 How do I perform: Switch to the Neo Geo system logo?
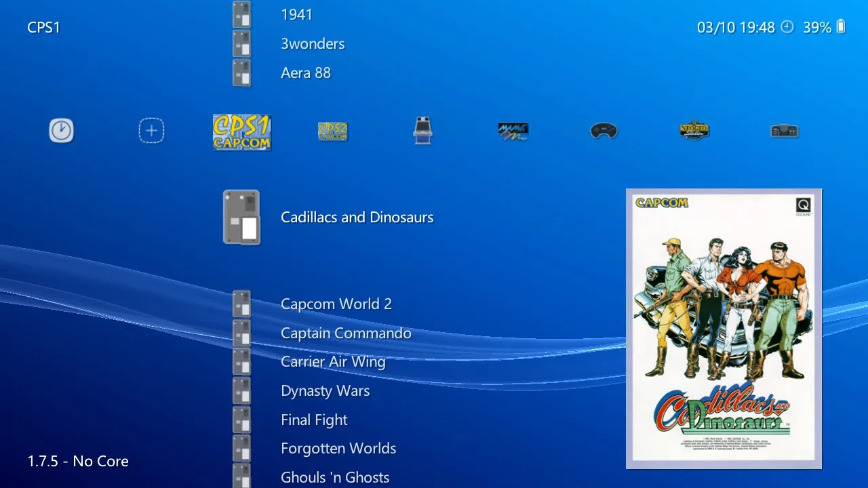[694, 130]
